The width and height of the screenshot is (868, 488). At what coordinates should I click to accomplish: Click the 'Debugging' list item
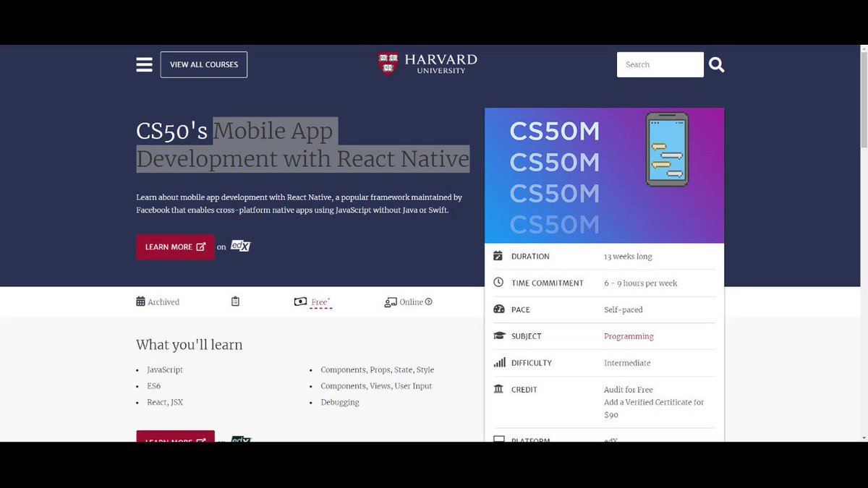click(x=340, y=403)
